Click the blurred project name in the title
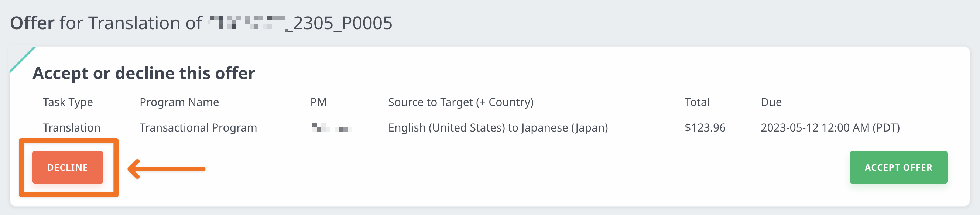This screenshot has height=215, width=980. [x=247, y=23]
